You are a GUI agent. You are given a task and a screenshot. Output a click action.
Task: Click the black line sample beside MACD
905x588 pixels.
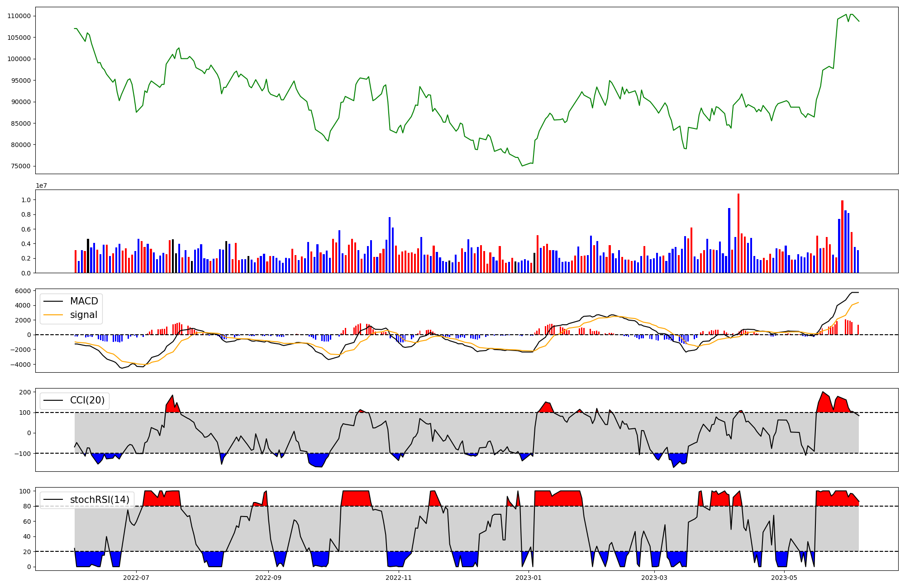54,302
